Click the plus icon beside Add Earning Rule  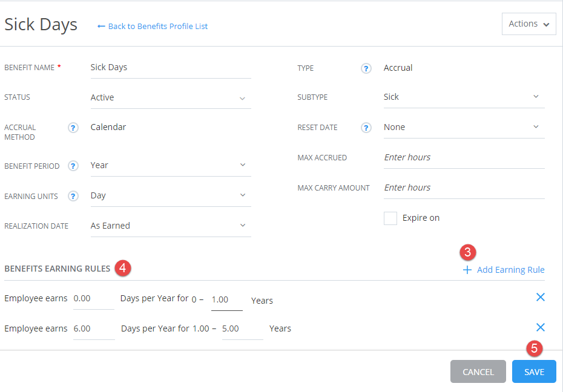(467, 270)
